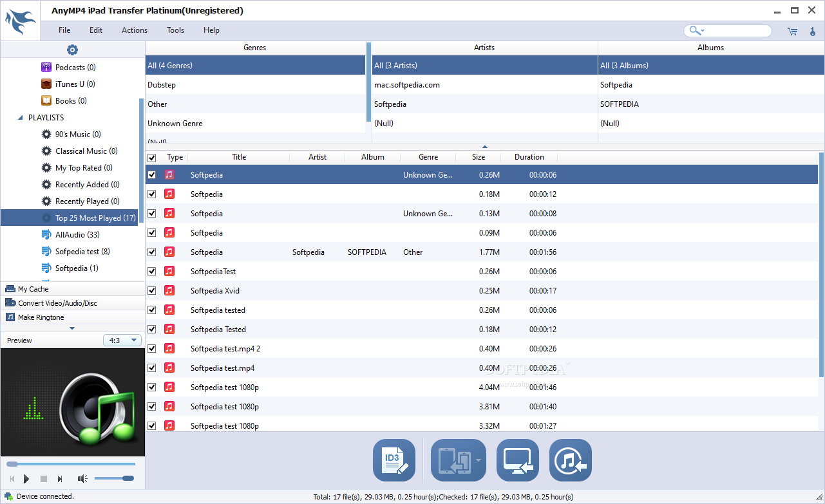825x504 pixels.
Task: Open the AllAudio playlist
Action: (77, 234)
